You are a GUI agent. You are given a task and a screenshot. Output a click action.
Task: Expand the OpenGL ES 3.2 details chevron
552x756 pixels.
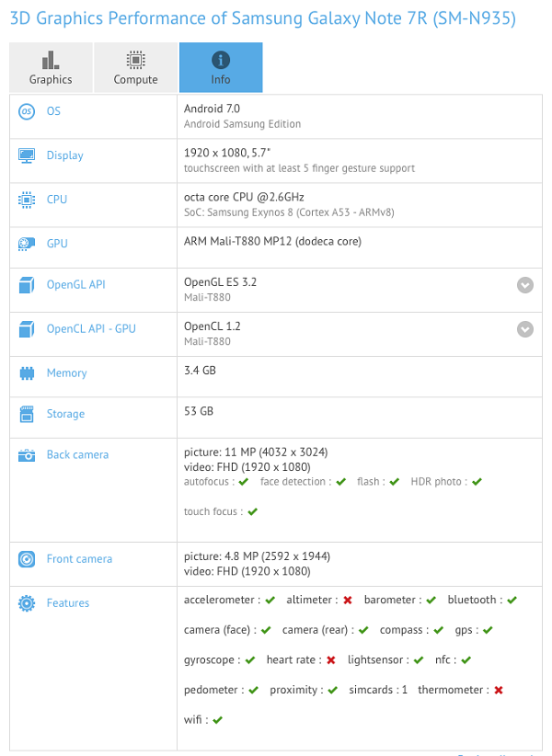[525, 286]
